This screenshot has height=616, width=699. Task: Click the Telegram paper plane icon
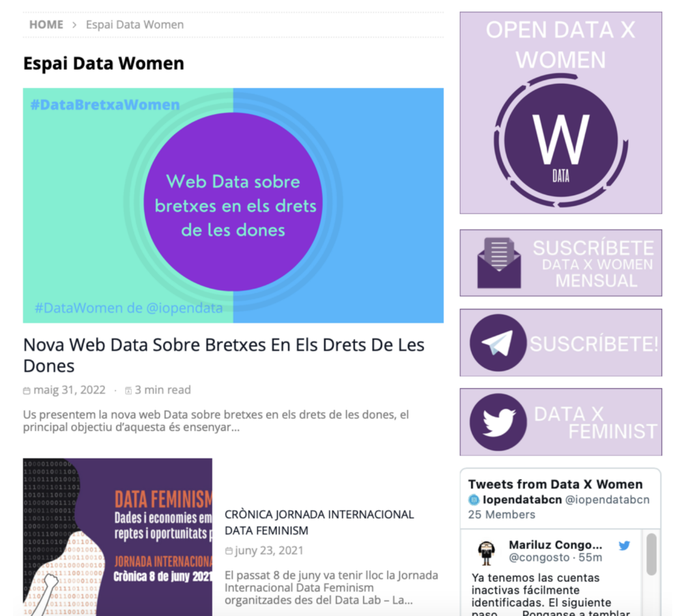click(498, 342)
